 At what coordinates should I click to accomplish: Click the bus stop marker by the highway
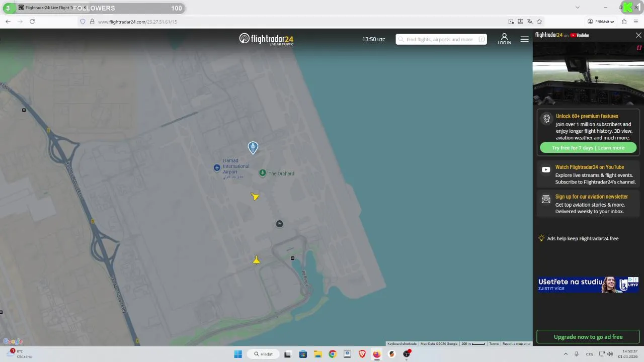24,110
